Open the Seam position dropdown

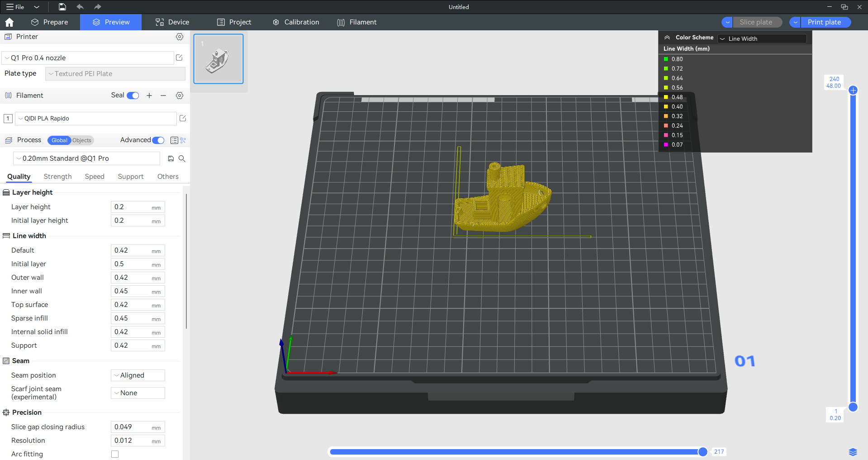(x=138, y=375)
